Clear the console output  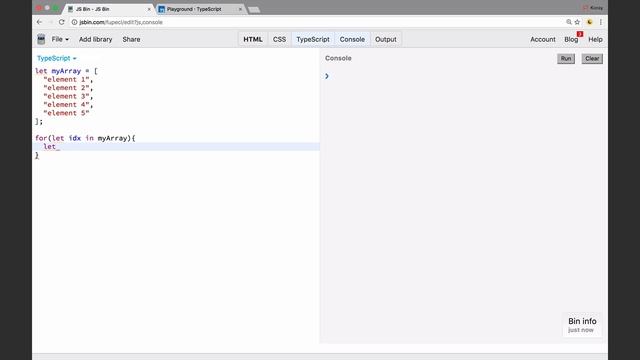(592, 58)
